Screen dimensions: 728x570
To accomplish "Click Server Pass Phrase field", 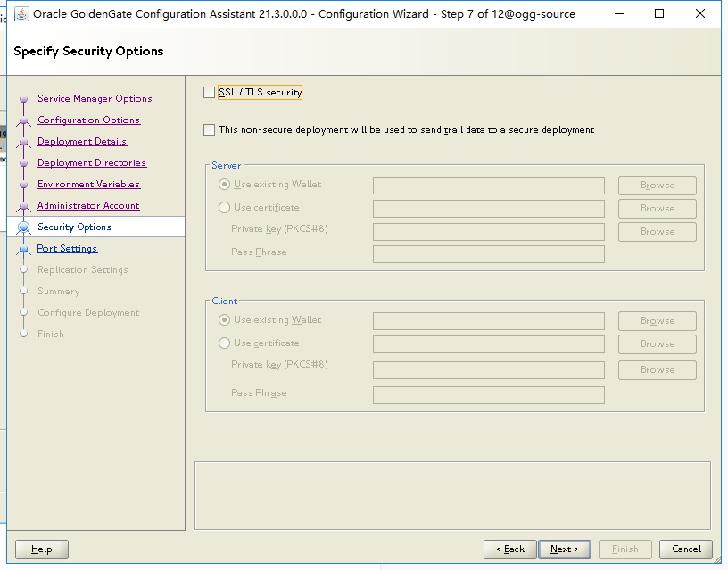I will pos(488,254).
